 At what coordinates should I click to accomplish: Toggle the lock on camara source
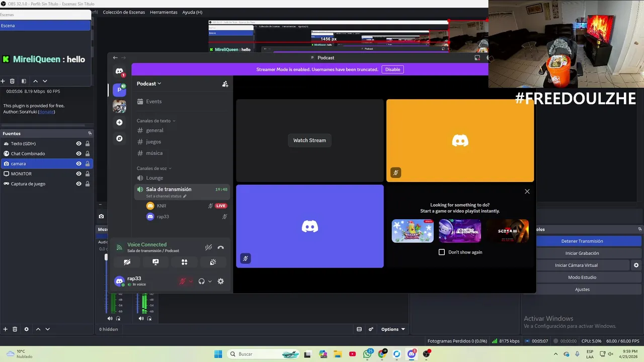point(88,163)
